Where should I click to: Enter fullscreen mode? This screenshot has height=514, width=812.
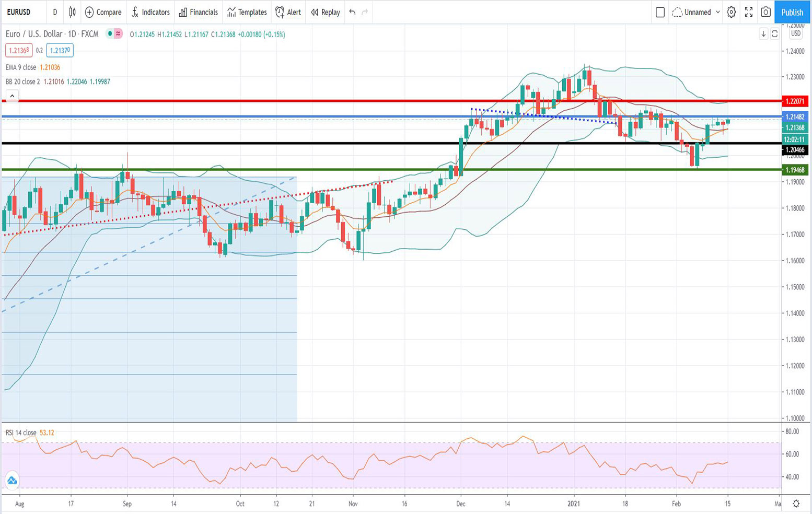coord(748,12)
